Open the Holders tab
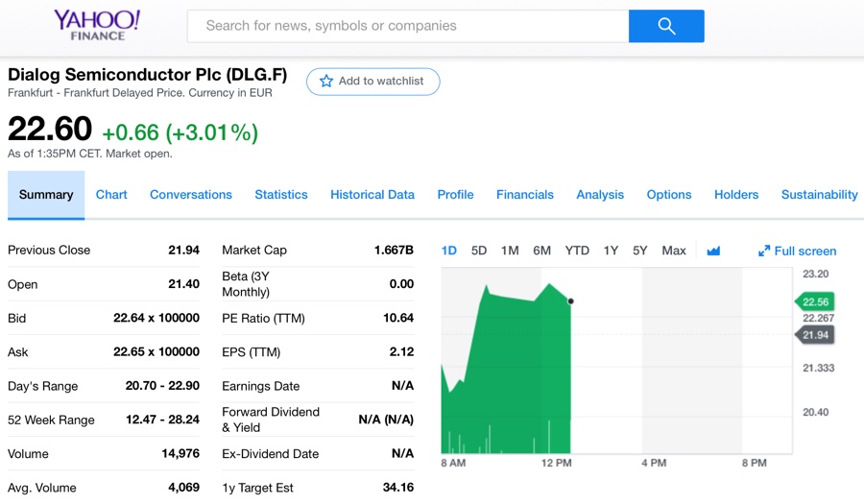This screenshot has height=504, width=864. pos(736,195)
